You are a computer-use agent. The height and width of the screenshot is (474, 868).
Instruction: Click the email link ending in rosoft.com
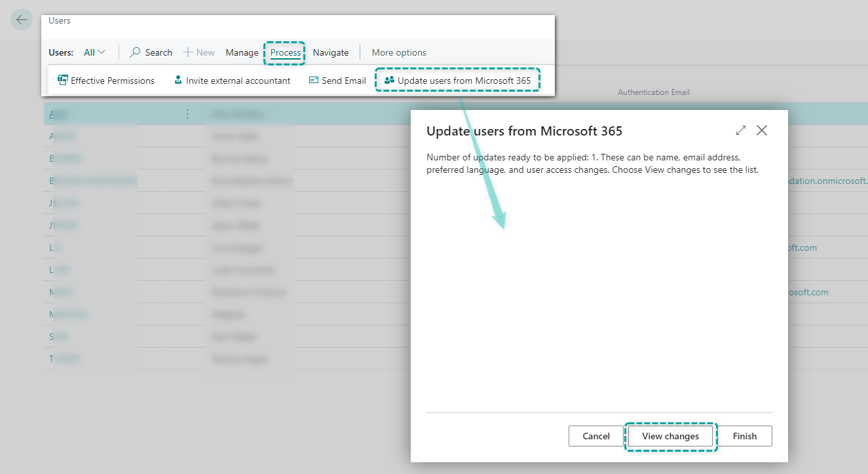808,292
